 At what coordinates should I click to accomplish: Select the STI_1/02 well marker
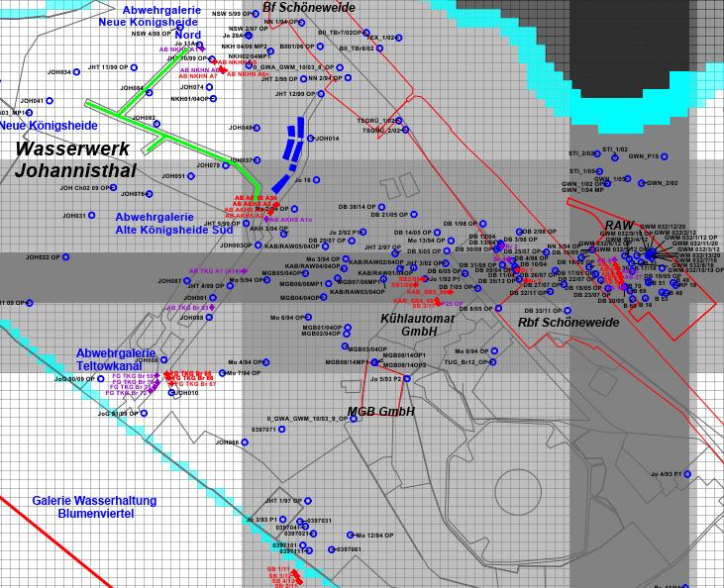615,157
